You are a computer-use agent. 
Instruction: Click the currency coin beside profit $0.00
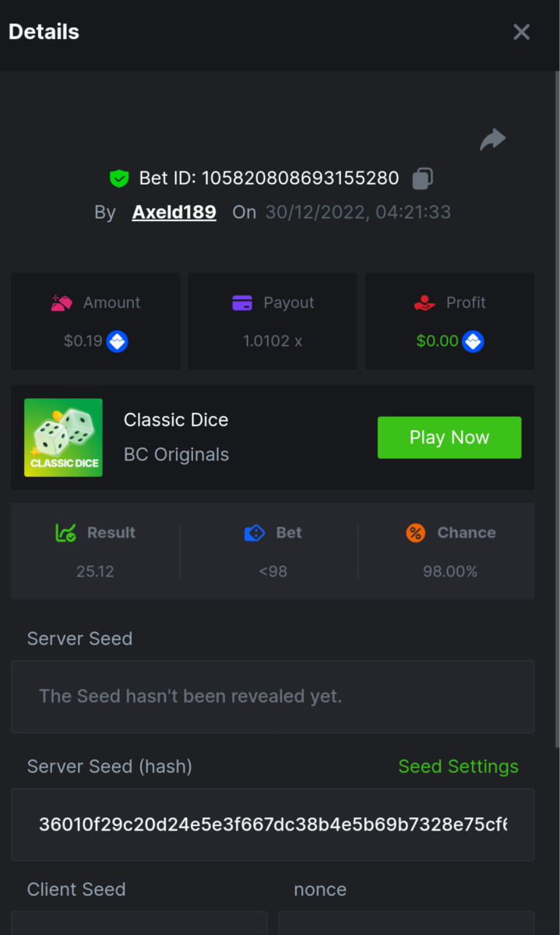[474, 341]
